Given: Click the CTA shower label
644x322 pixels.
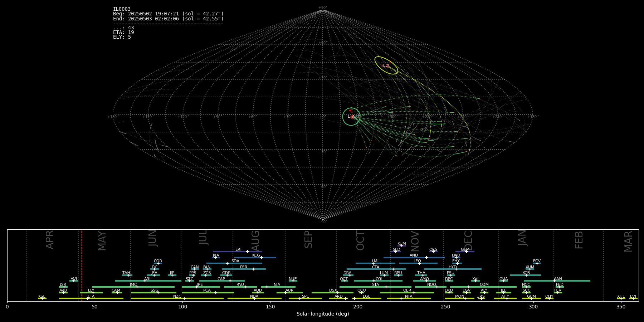Looking at the screenshot, I should pos(375,267).
